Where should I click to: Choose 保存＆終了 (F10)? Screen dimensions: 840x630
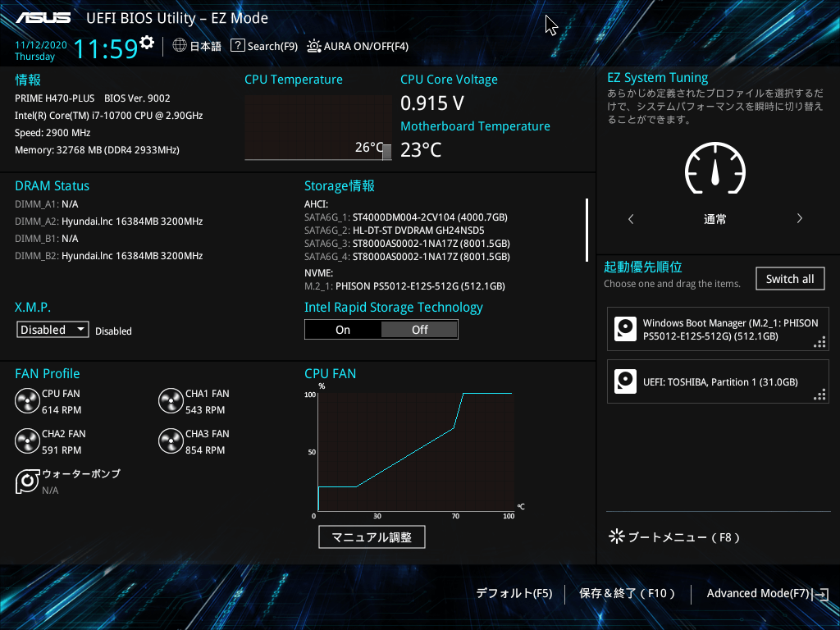point(628,594)
